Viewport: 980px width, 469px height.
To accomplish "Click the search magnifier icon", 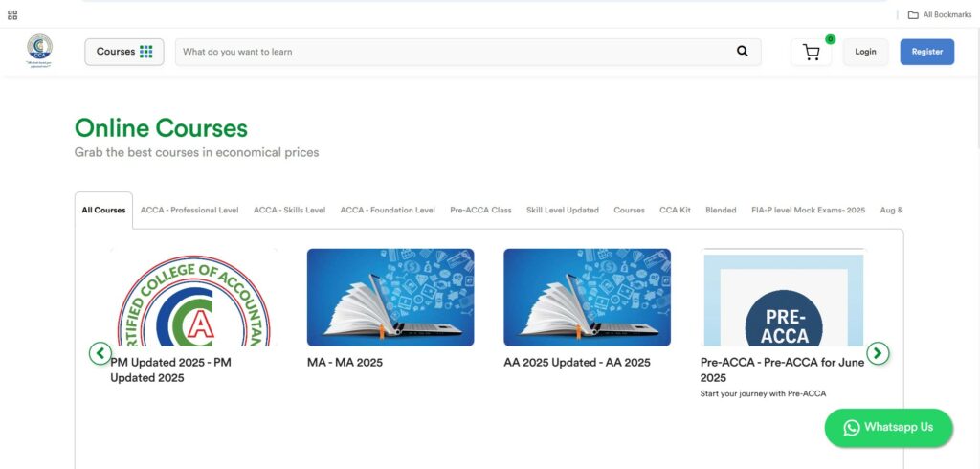I will point(742,52).
